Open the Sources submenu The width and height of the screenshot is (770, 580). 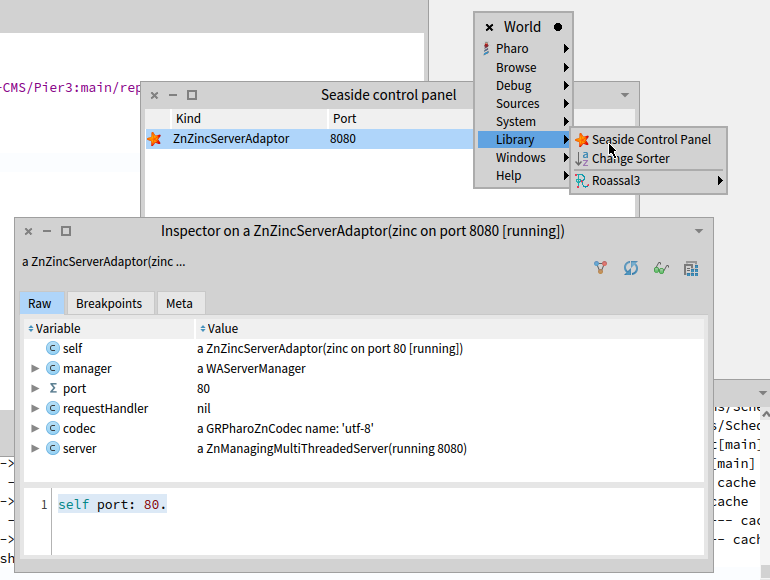click(x=523, y=104)
